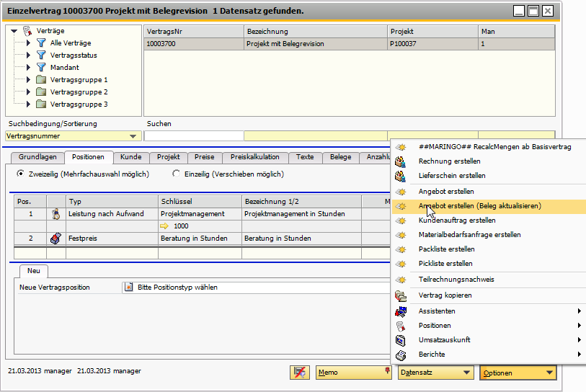Click the crossed-out icon button left of Memo
Screen dimensions: 586x392
pos(299,373)
